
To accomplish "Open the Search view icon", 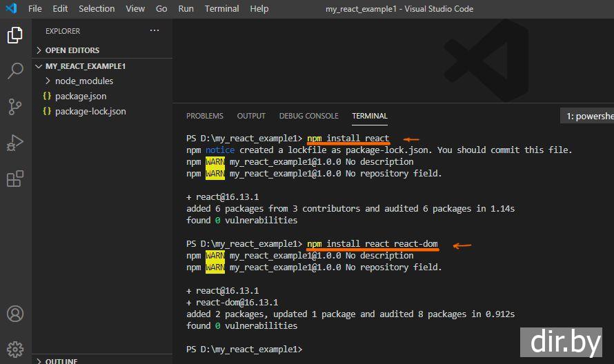I will [x=15, y=71].
